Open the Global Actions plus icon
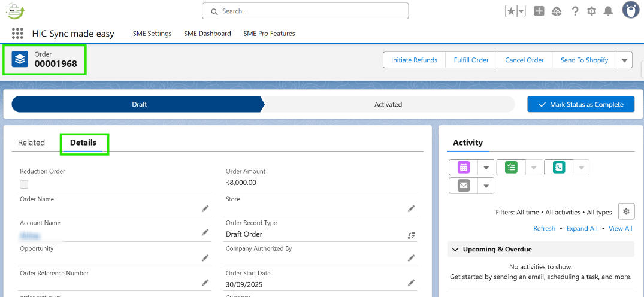The height and width of the screenshot is (297, 644). pyautogui.click(x=539, y=11)
